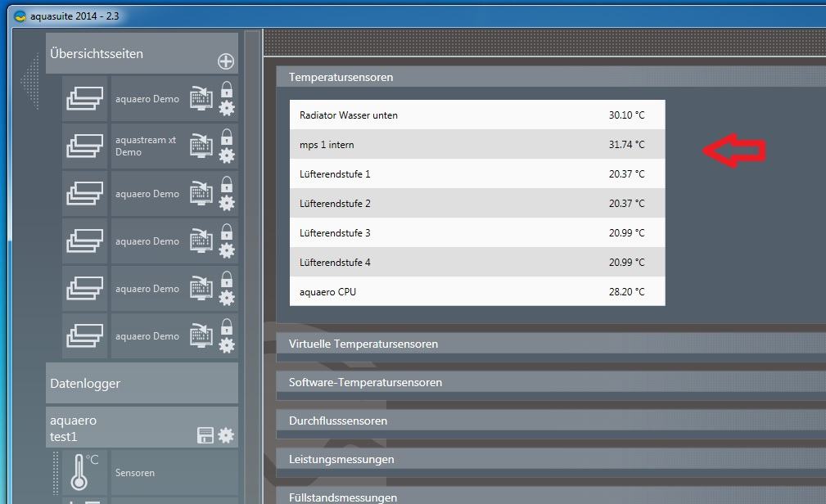Expand the Durchflusssensoren panel
The width and height of the screenshot is (826, 504).
pyautogui.click(x=551, y=421)
